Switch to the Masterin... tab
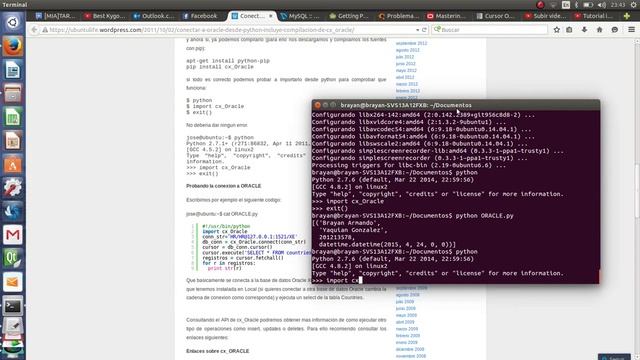The width and height of the screenshot is (640, 360). 448,16
